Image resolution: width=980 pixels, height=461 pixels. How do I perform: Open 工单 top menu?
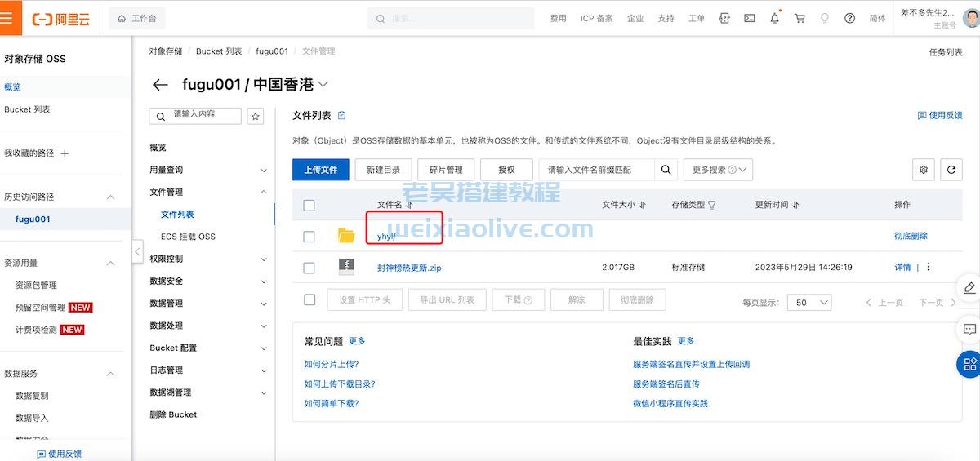(x=697, y=18)
